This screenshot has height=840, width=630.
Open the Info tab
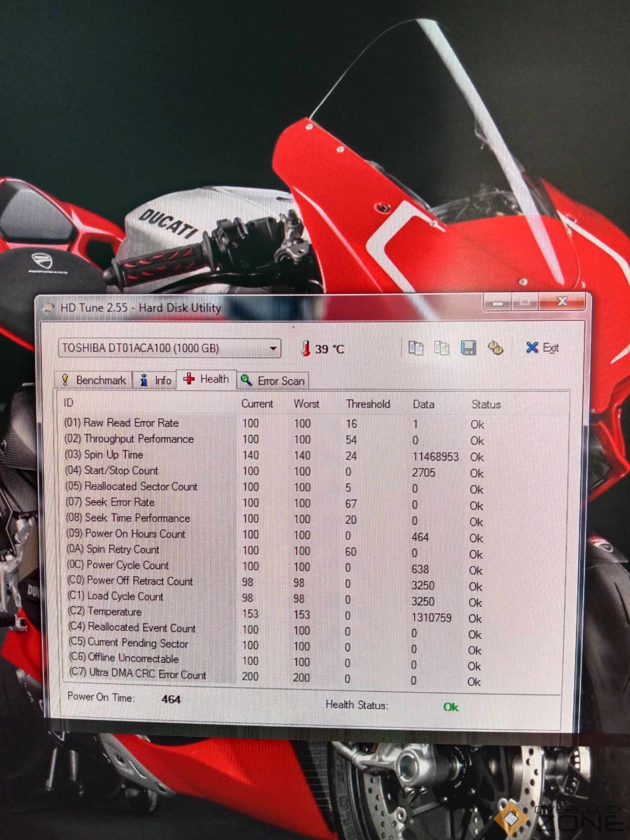coord(155,380)
